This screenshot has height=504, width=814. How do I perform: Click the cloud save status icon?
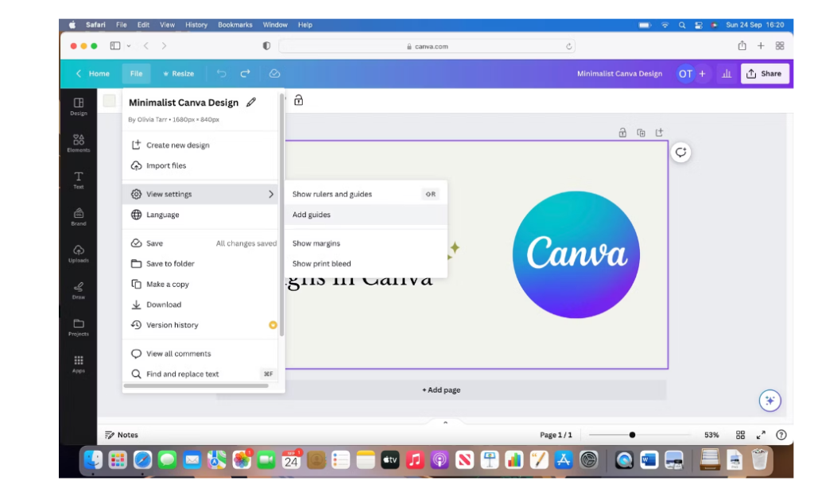click(x=274, y=74)
